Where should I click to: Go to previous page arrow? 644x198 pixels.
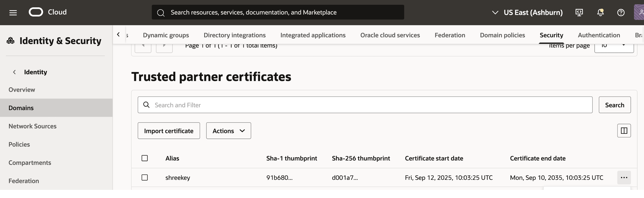point(143,47)
